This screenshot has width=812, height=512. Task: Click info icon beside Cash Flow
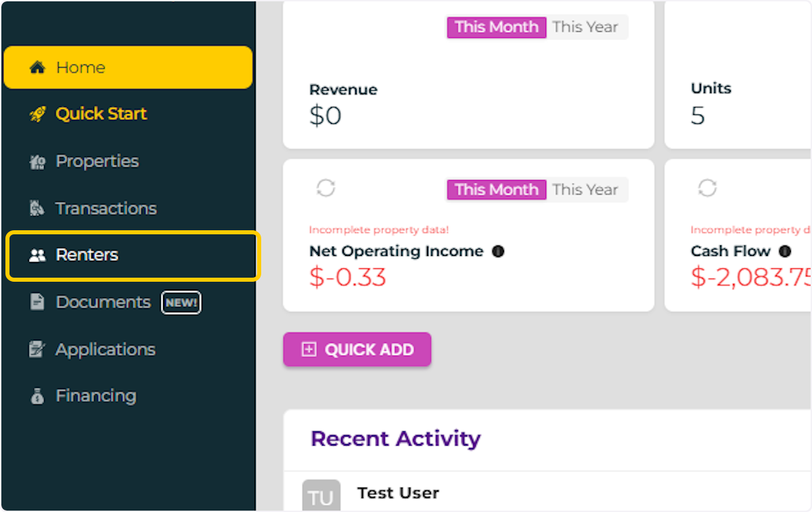[785, 252]
